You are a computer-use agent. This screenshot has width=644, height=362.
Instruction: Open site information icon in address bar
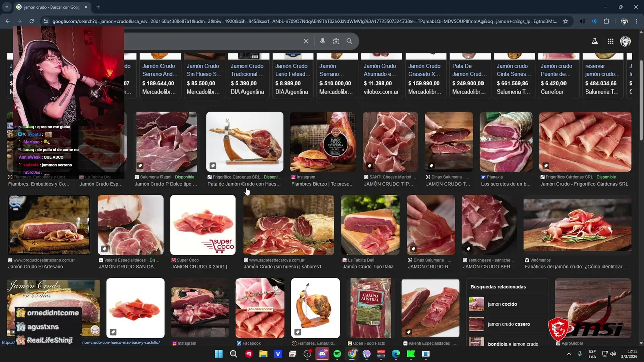pyautogui.click(x=46, y=21)
